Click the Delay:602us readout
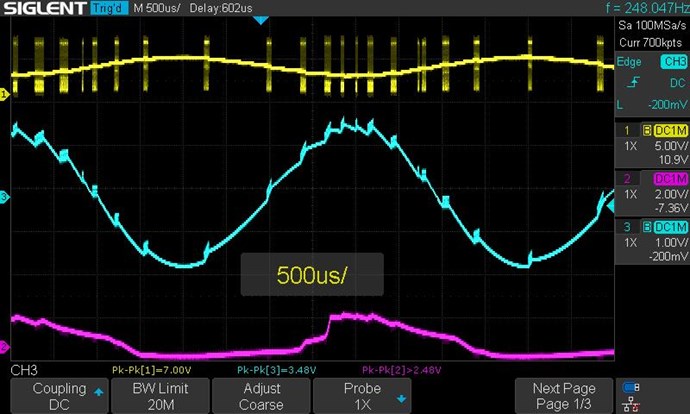 click(221, 8)
